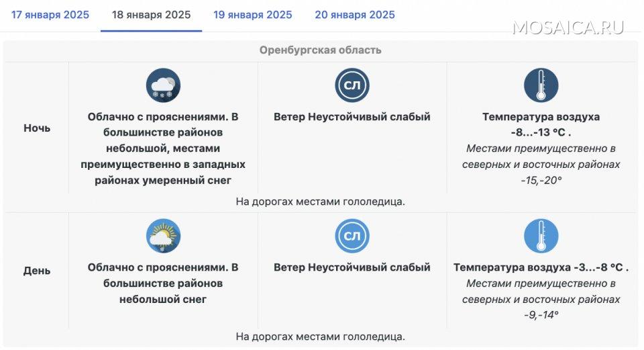Go to the 20 января 2025 tab
Screen dimensions: 644x350
355,15
